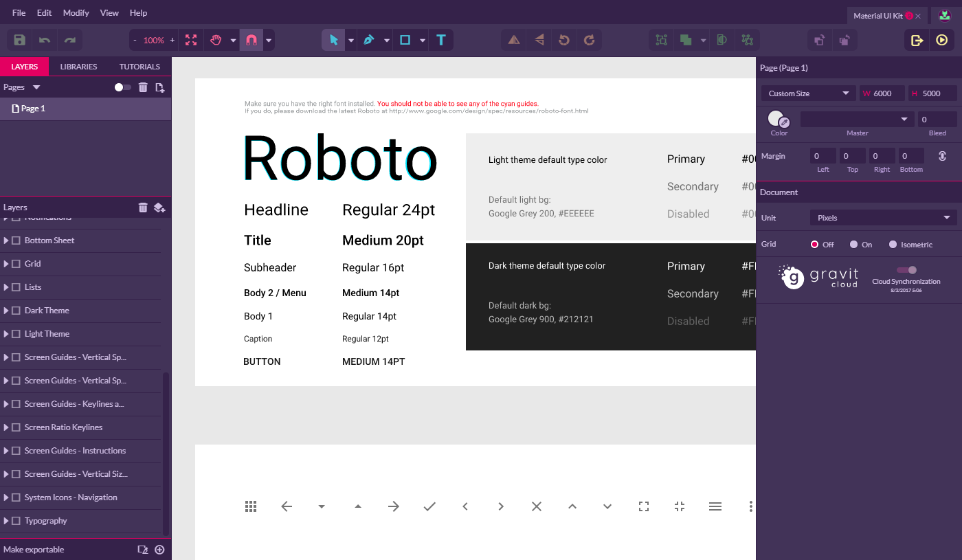This screenshot has height=560, width=962.
Task: Open the Pages dropdown arrow
Action: 36,87
